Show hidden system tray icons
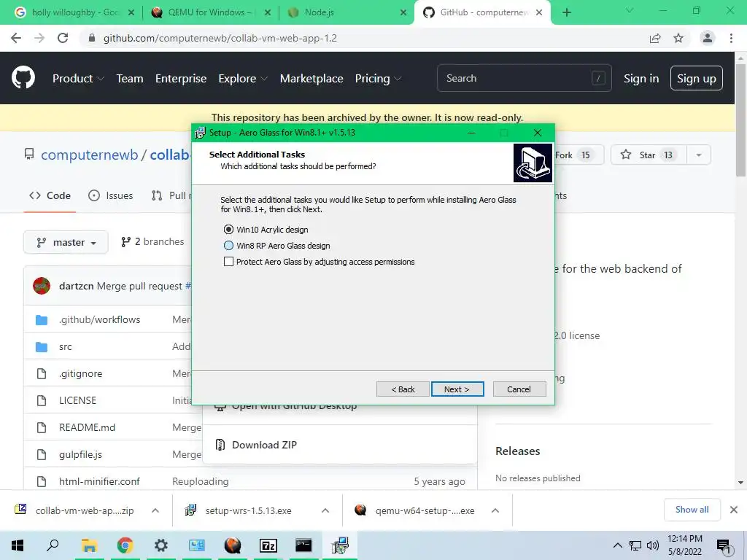The height and width of the screenshot is (560, 747). [x=617, y=545]
